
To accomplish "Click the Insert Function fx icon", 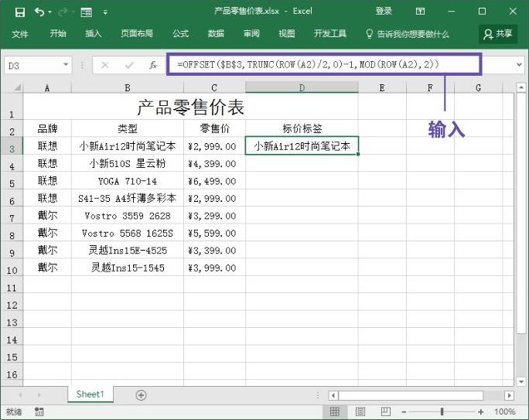I will [153, 65].
